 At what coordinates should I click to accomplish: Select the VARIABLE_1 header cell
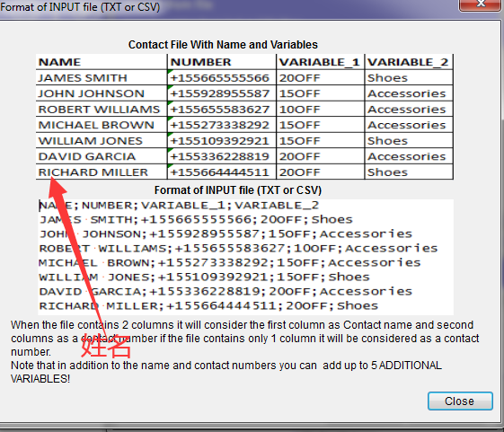[321, 62]
